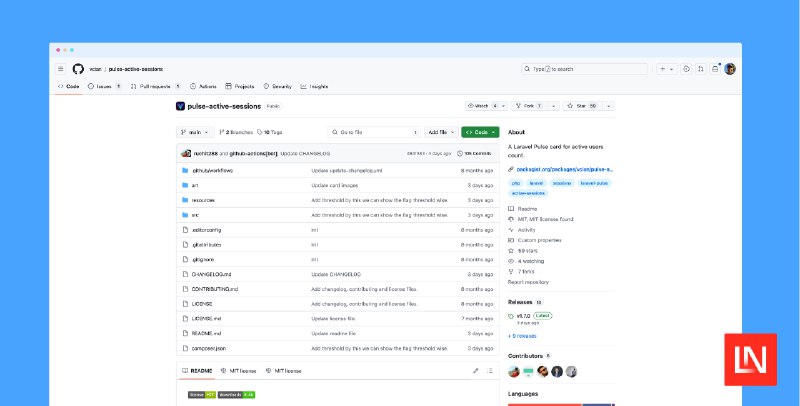Open the README.md file
This screenshot has height=406, width=800.
(x=206, y=334)
